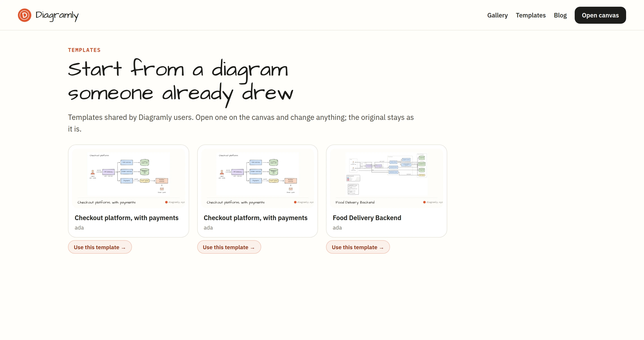Open the Gallery page
This screenshot has height=340, width=644.
click(497, 15)
